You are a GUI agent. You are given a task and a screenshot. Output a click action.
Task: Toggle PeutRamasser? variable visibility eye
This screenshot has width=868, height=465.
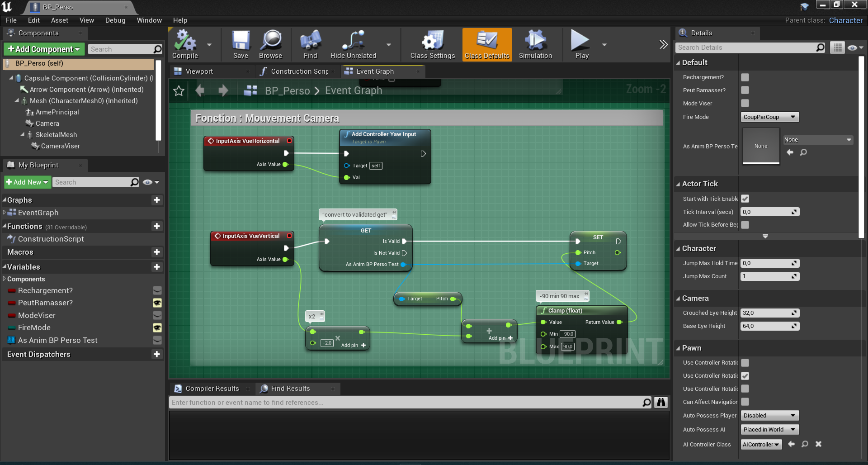157,303
